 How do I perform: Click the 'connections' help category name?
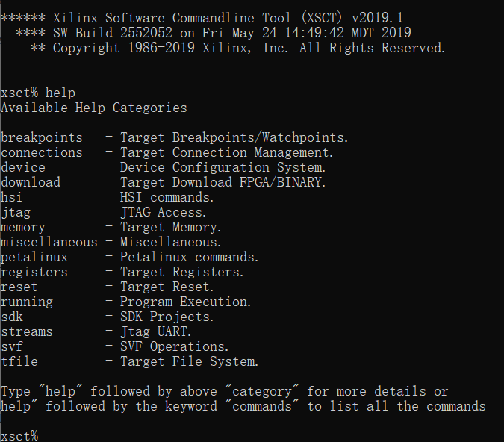[x=42, y=153]
